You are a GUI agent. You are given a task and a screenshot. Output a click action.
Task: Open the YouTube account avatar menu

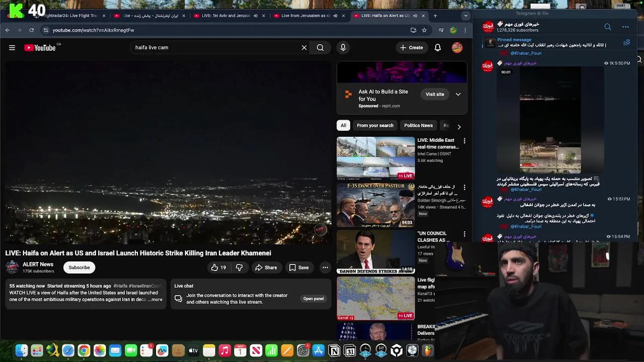click(457, 48)
